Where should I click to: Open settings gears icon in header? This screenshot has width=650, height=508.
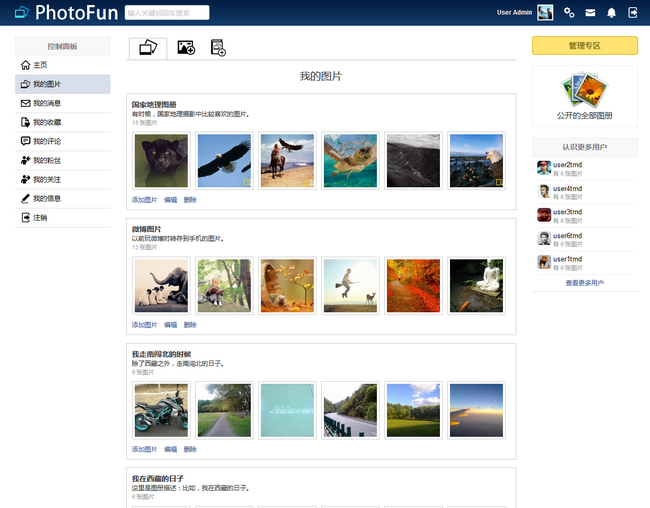coord(569,12)
